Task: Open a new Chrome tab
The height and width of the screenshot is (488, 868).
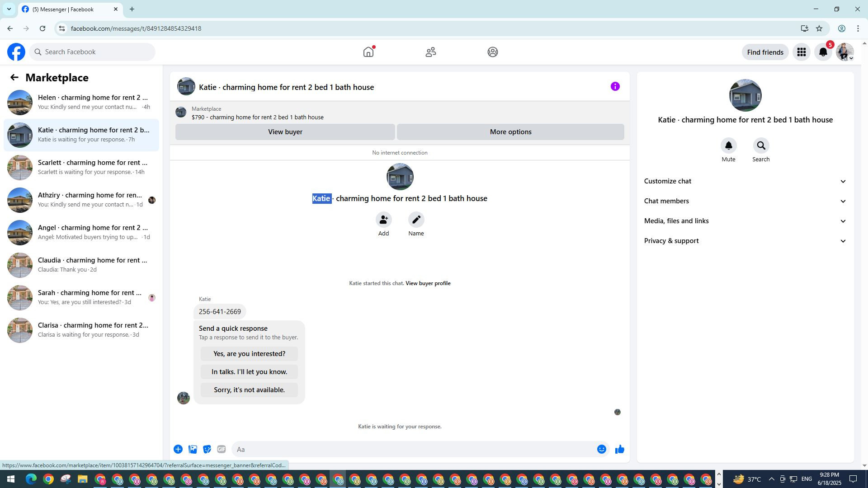Action: (x=132, y=9)
